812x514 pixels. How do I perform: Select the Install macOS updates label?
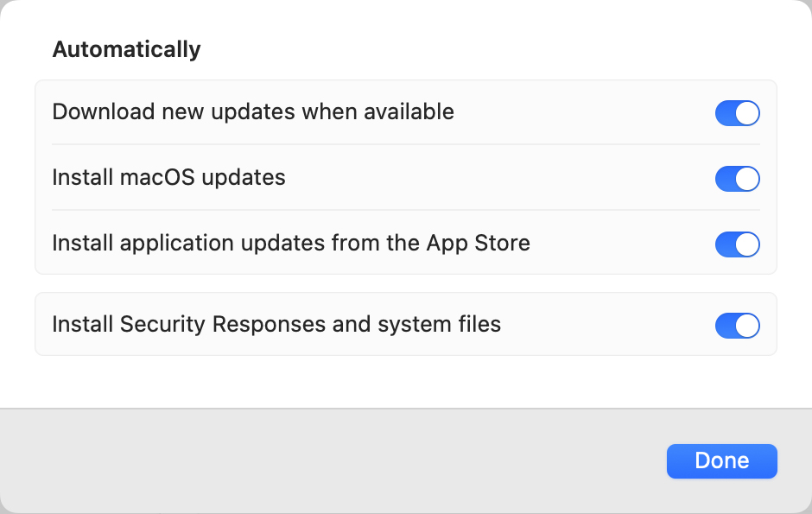[x=168, y=178]
